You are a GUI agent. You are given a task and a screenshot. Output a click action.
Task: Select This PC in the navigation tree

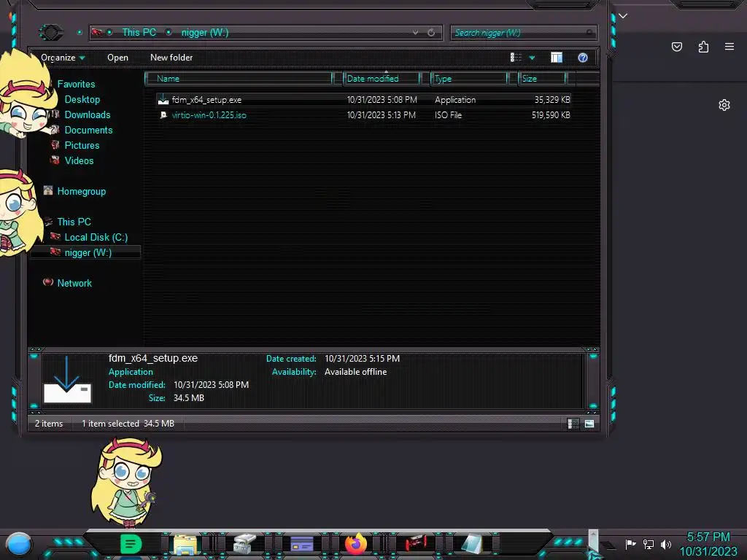74,222
